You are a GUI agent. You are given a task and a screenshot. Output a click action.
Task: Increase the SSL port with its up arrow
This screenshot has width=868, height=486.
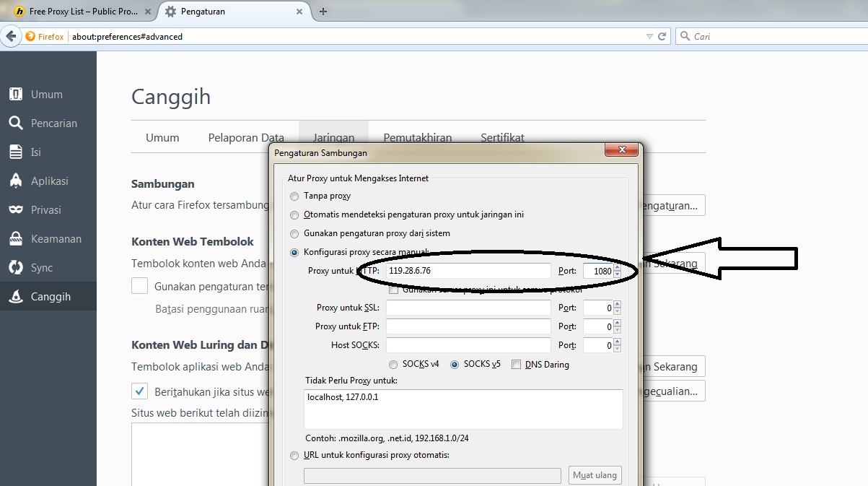[617, 304]
